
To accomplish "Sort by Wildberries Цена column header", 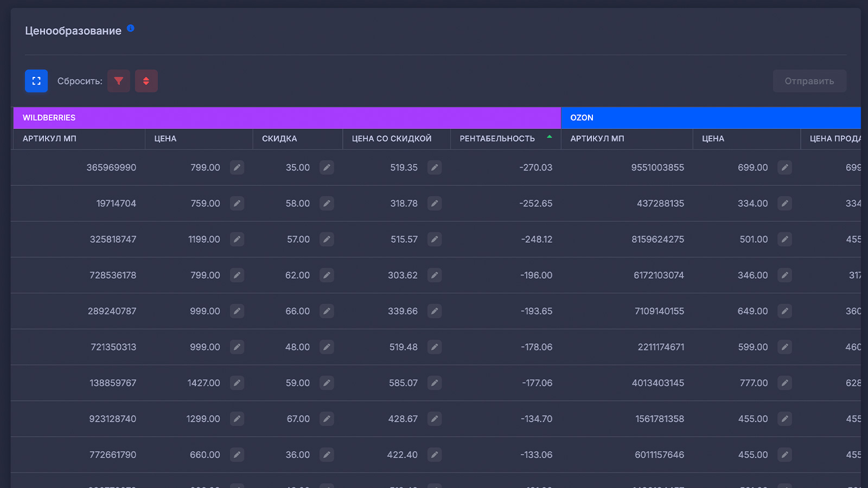I will pyautogui.click(x=199, y=139).
